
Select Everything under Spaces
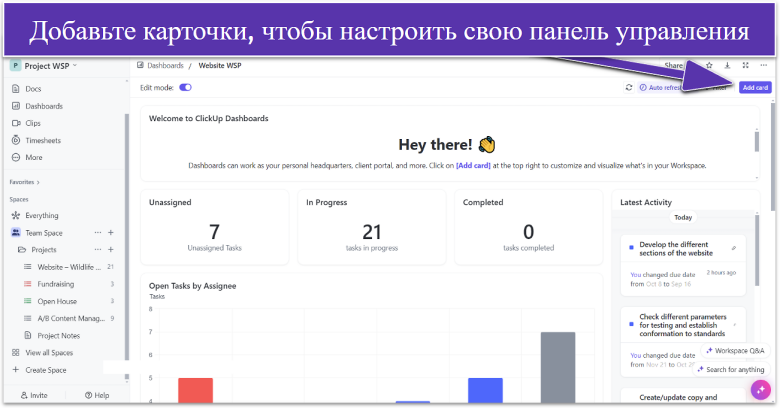point(42,215)
